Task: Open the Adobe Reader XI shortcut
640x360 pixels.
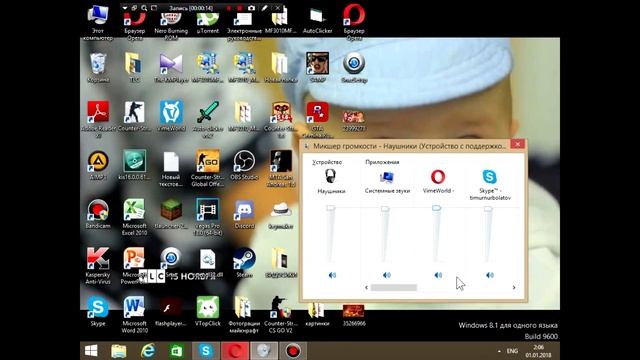Action: point(98,119)
